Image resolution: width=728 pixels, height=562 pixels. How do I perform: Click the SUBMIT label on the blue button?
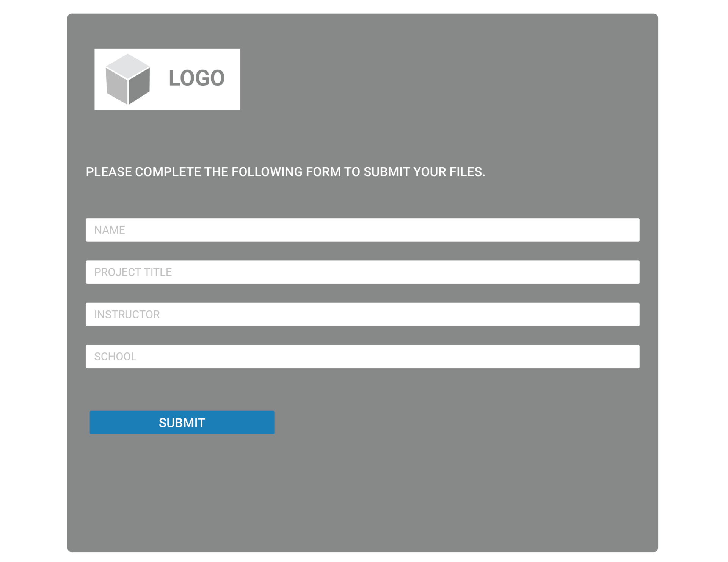(x=182, y=423)
